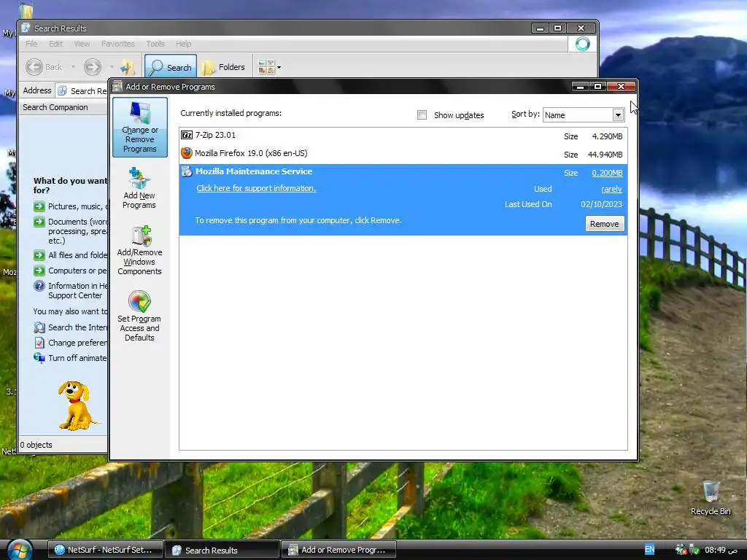Click the Address bar field in Search Results
Viewport: 747px width, 560px height.
click(x=82, y=90)
